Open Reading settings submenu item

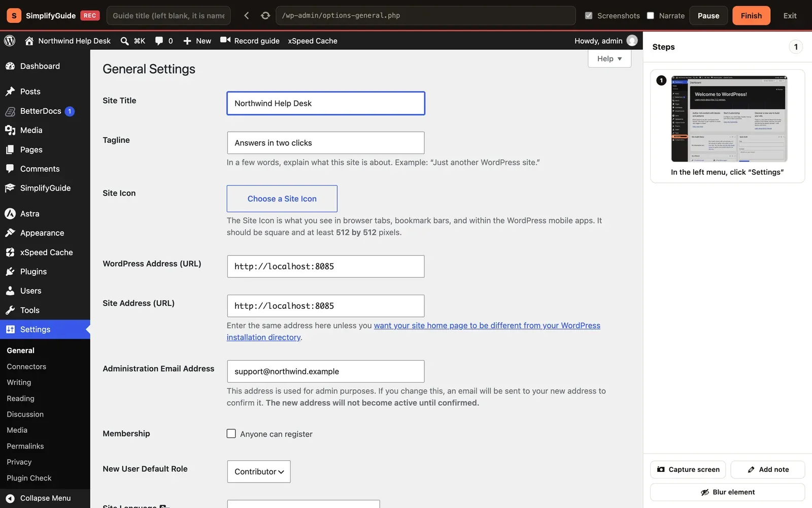pyautogui.click(x=20, y=398)
